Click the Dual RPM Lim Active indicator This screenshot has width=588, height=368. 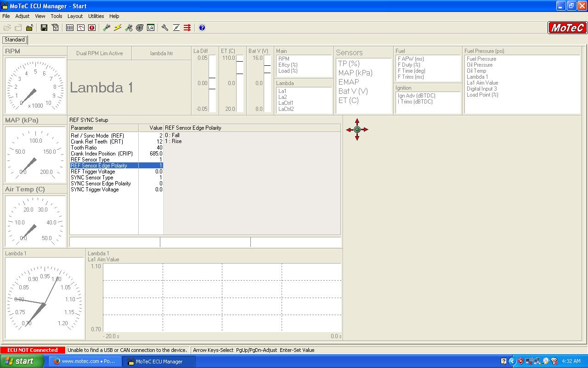click(x=100, y=53)
